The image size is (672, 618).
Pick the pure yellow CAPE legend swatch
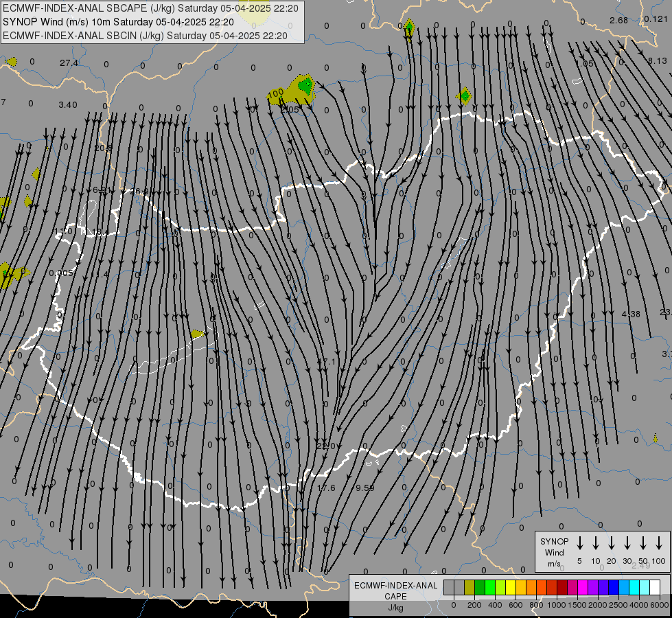click(x=511, y=588)
